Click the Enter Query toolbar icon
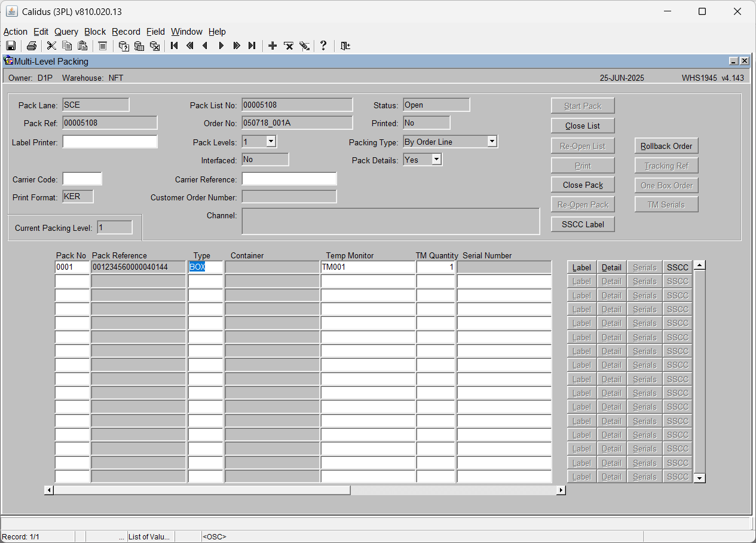Screen dimensions: 756x543 pyautogui.click(x=124, y=46)
